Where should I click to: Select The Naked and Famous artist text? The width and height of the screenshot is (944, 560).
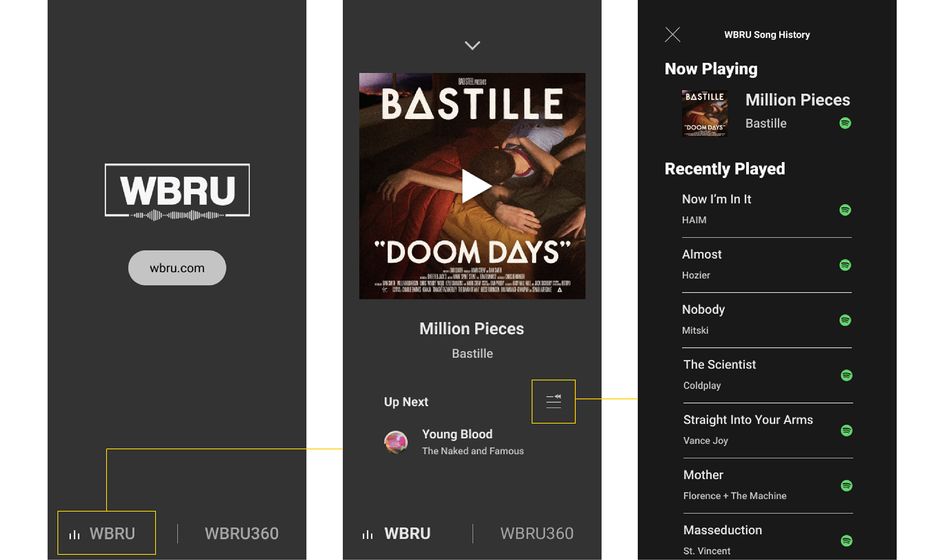(x=473, y=451)
